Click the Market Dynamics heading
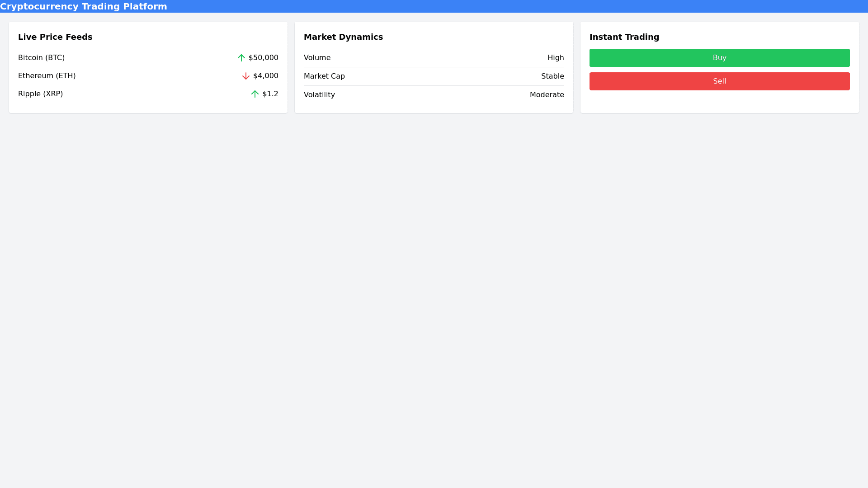This screenshot has height=488, width=868. [x=343, y=37]
